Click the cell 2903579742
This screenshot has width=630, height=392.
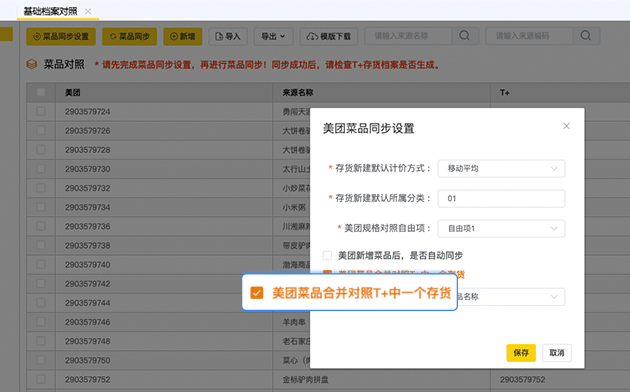pyautogui.click(x=88, y=284)
